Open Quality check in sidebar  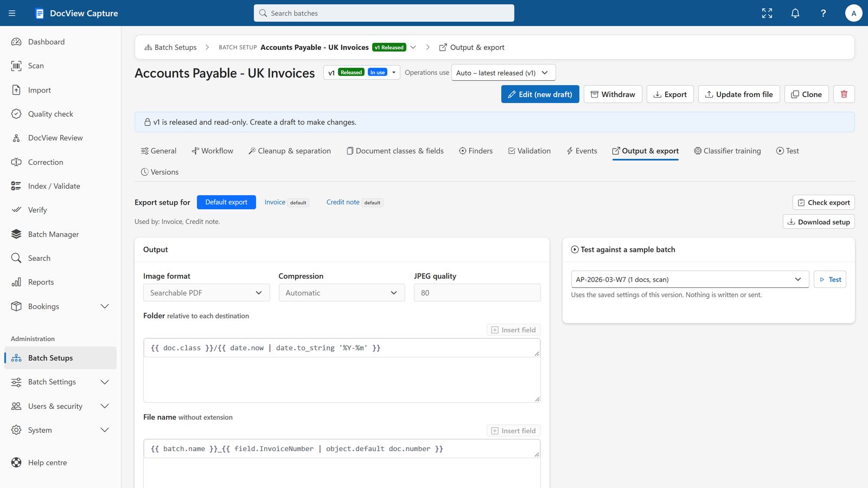click(x=60, y=114)
